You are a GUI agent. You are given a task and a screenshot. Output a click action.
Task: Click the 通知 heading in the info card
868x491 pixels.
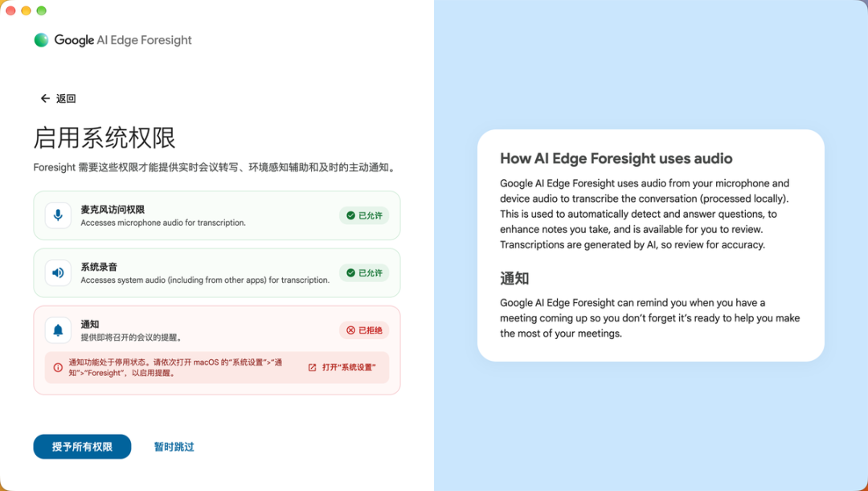tap(514, 278)
